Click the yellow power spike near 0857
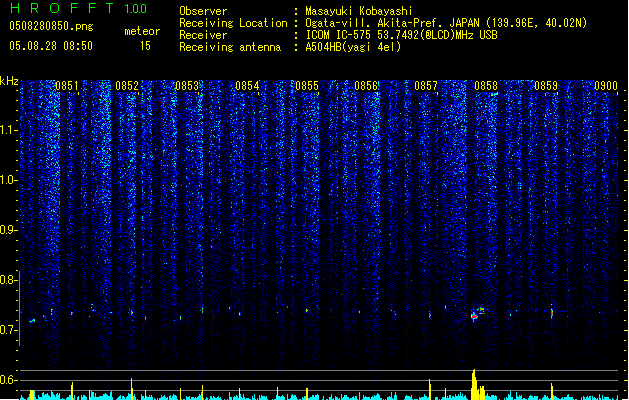629x400 pixels. 430,389
